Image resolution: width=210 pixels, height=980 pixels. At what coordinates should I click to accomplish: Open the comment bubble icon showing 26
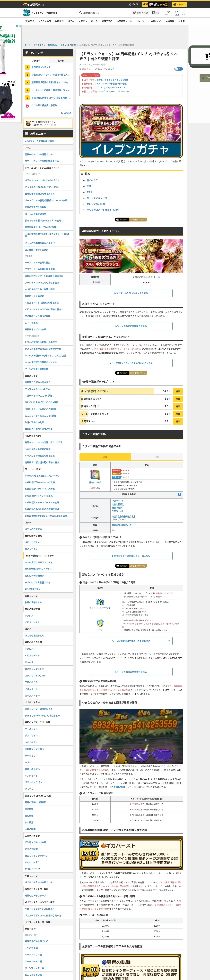click(154, 13)
